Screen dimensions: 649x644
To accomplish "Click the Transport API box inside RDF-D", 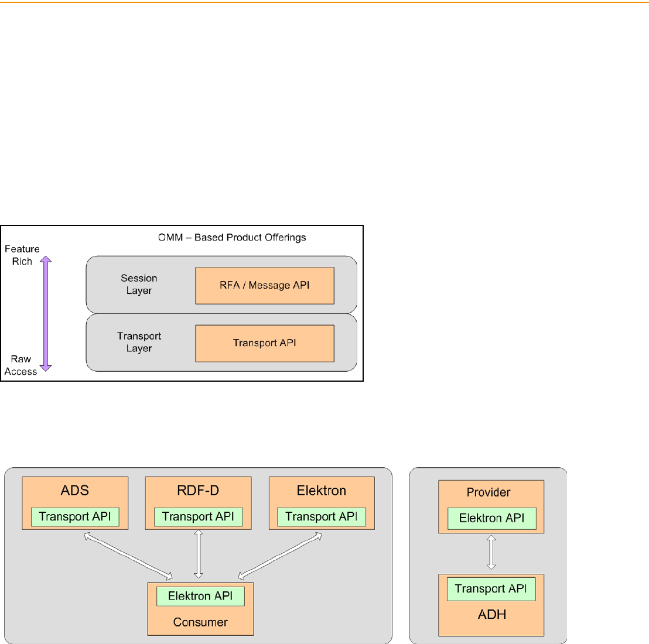I will [198, 517].
